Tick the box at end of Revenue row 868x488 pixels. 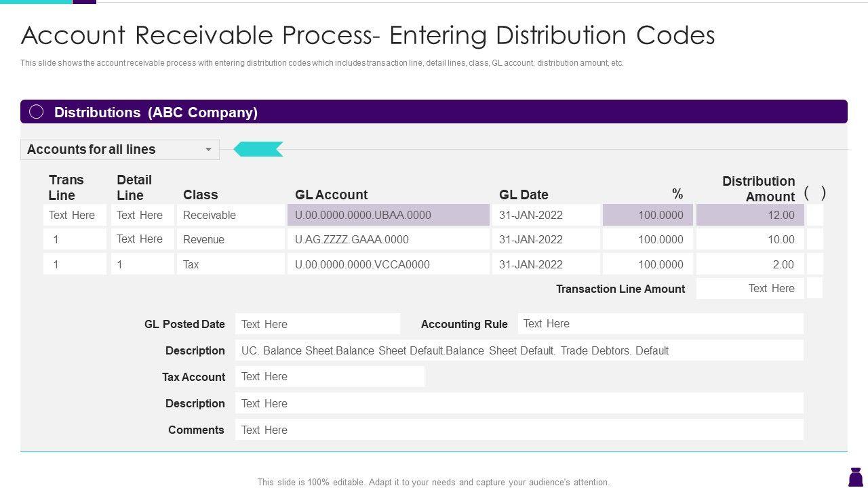[x=814, y=239]
